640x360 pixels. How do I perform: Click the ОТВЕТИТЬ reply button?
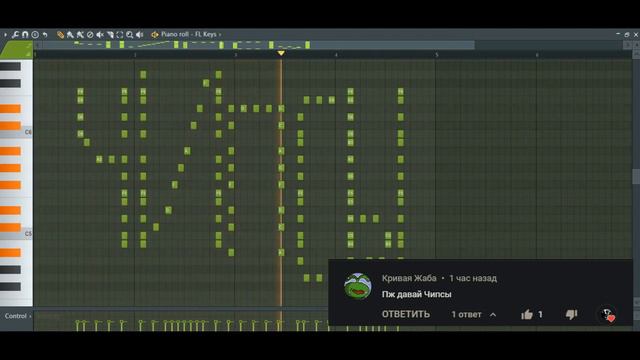[406, 314]
